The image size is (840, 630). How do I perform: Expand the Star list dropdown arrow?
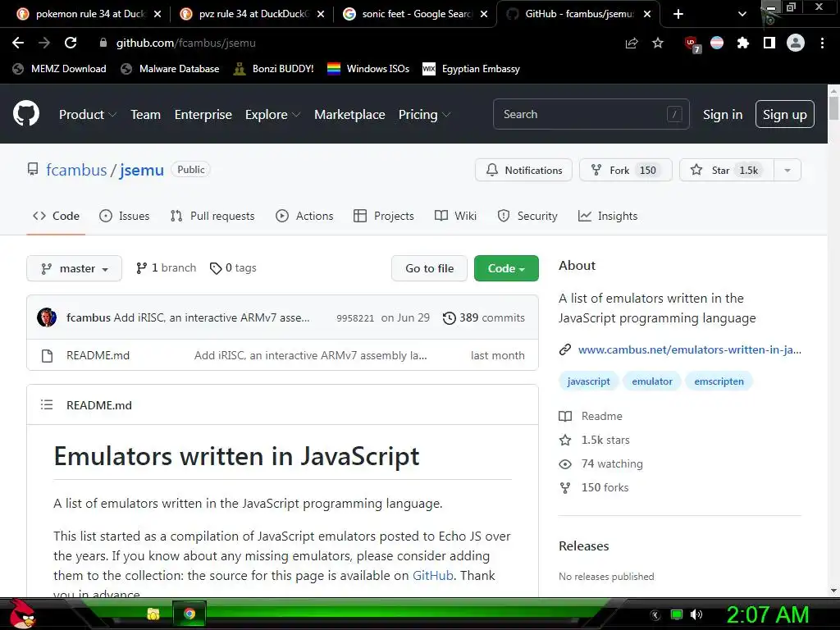point(787,170)
